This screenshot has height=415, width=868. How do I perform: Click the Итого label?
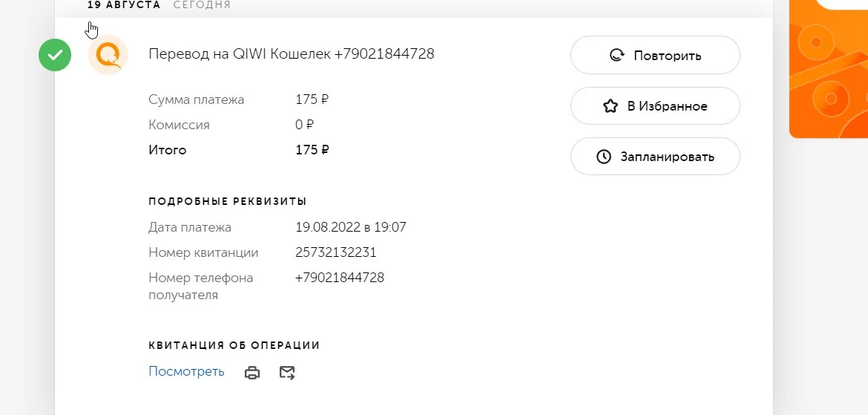coord(167,150)
